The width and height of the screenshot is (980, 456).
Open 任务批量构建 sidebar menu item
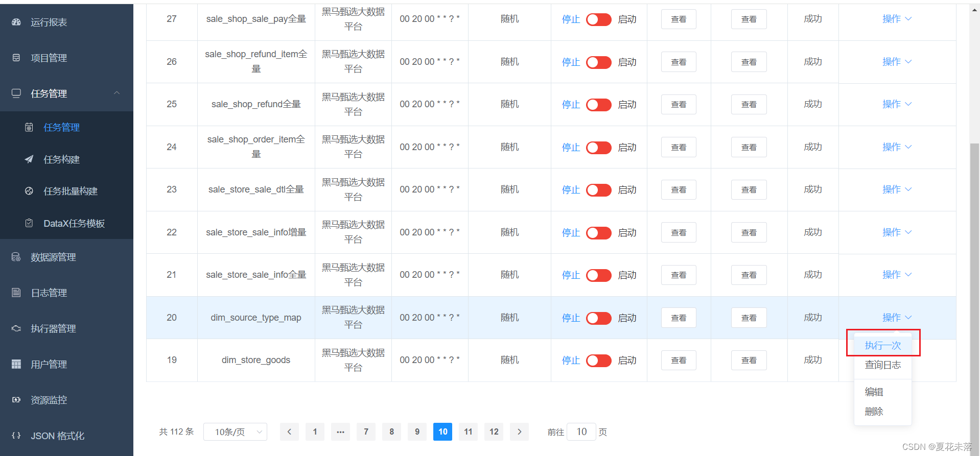pyautogui.click(x=66, y=191)
